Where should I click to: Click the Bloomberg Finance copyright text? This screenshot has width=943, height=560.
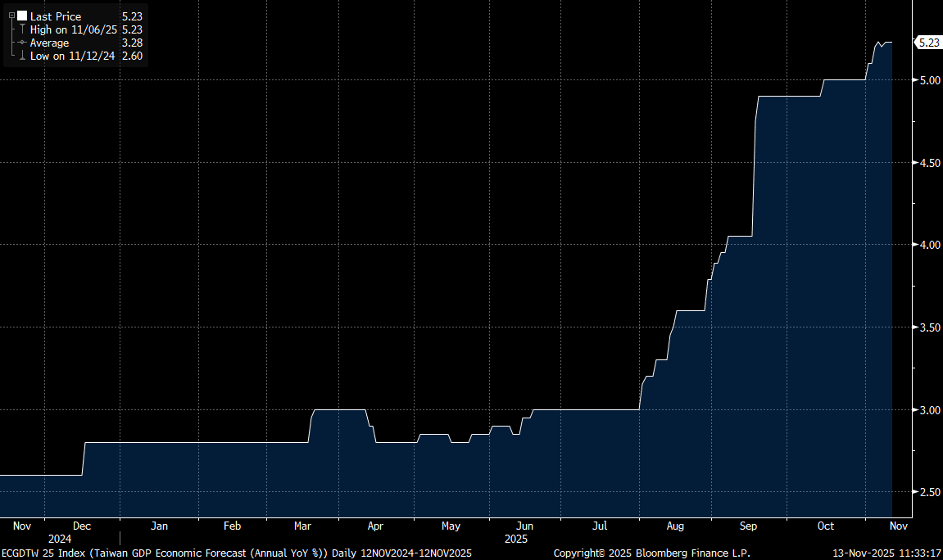point(652,553)
